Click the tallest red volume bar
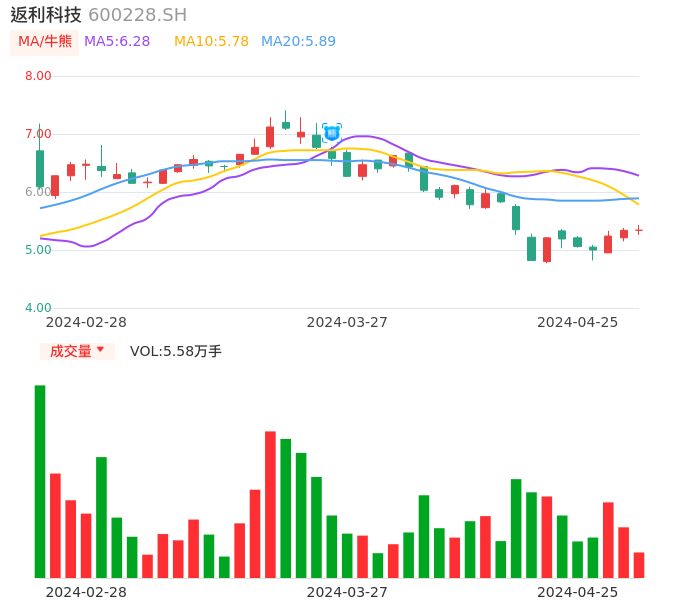 pyautogui.click(x=270, y=504)
